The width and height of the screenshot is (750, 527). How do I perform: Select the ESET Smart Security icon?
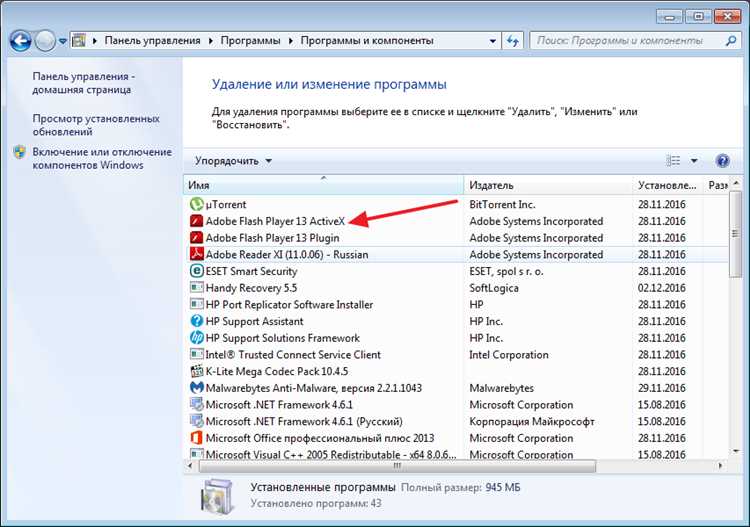(197, 271)
